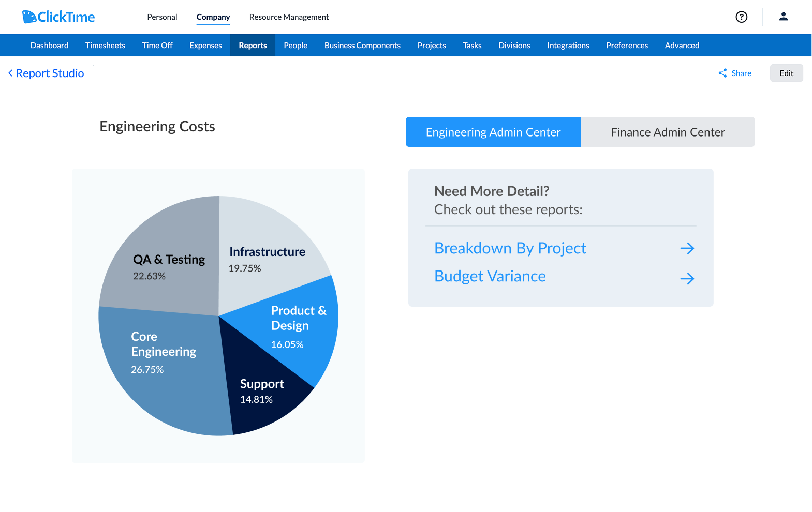The image size is (812, 512).
Task: Click the Edit button
Action: [787, 73]
